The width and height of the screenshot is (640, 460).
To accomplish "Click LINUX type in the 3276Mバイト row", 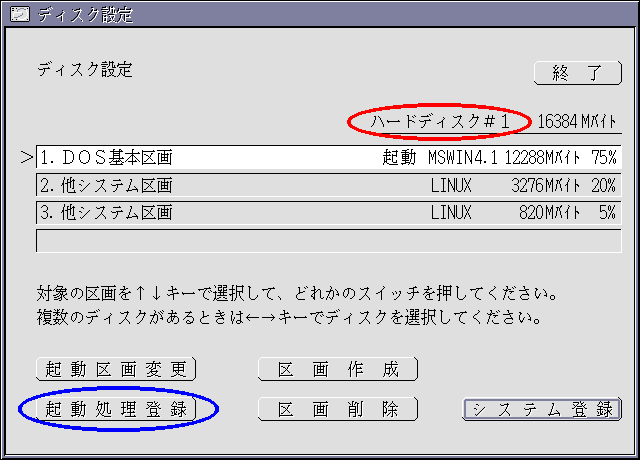I will (451, 185).
